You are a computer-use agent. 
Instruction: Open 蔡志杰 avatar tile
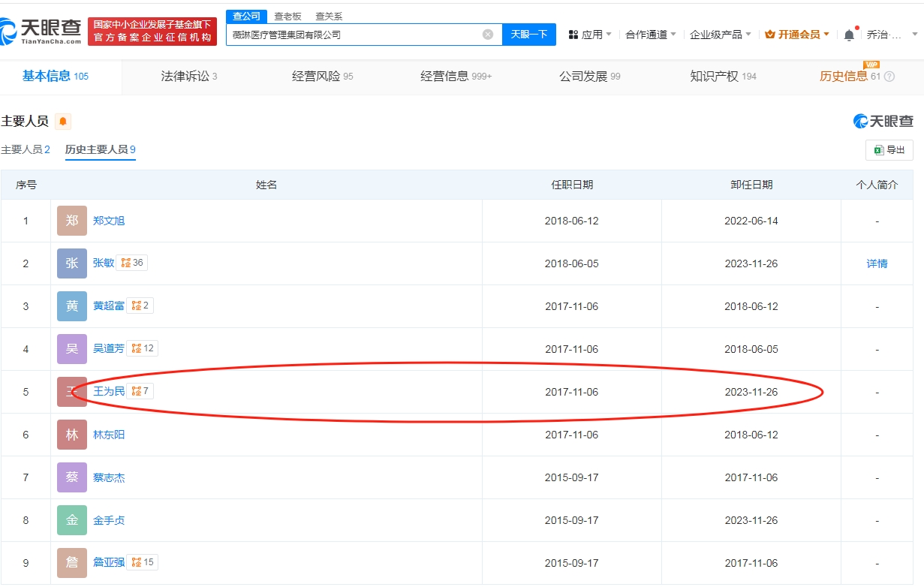72,477
